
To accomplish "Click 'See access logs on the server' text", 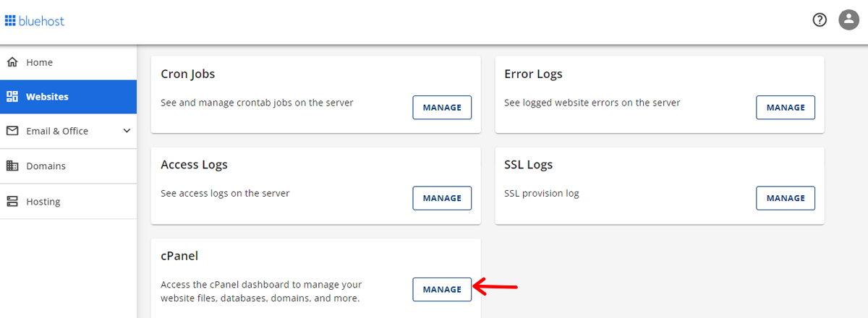I will 225,194.
